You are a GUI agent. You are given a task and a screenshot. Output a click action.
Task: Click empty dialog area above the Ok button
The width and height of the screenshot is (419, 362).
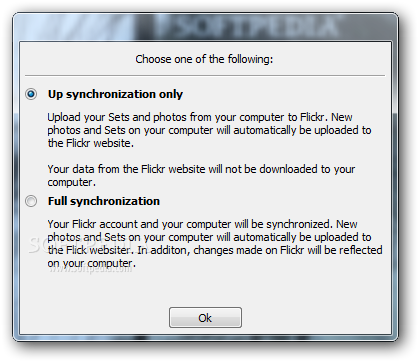coord(205,288)
